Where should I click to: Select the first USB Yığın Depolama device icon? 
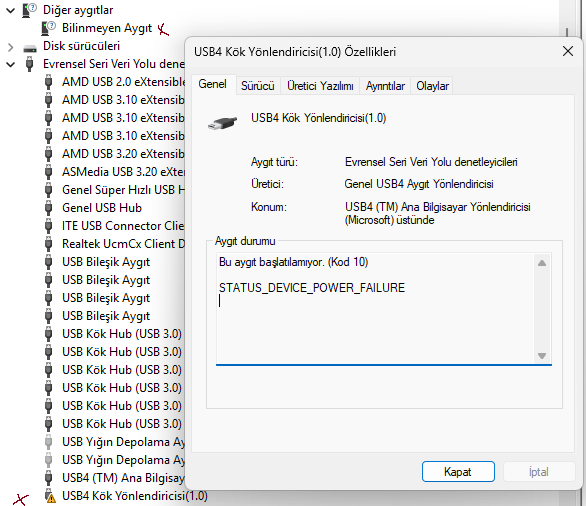coord(48,442)
